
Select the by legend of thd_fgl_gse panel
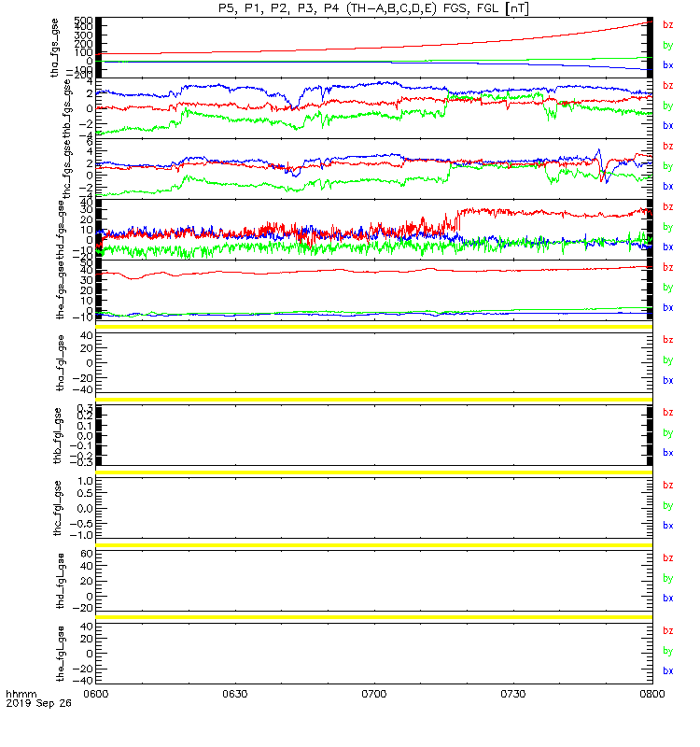pyautogui.click(x=668, y=578)
